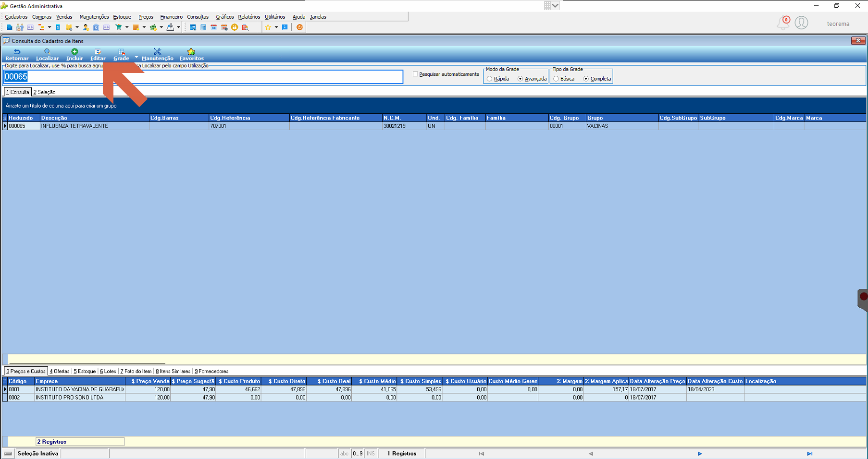Click the yellow star favorites toolbar icon
The height and width of the screenshot is (459, 868).
pos(268,27)
